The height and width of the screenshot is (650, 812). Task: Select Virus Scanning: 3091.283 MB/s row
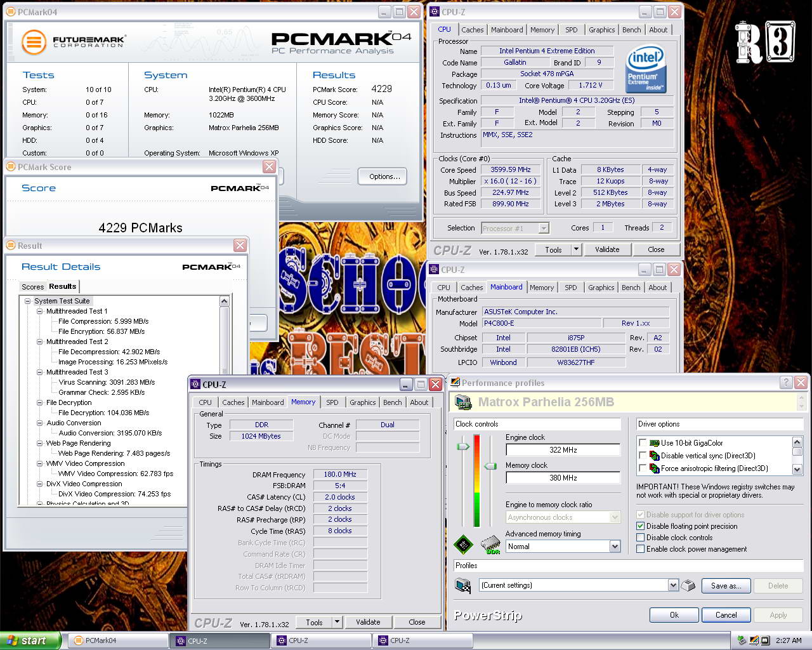(x=107, y=382)
